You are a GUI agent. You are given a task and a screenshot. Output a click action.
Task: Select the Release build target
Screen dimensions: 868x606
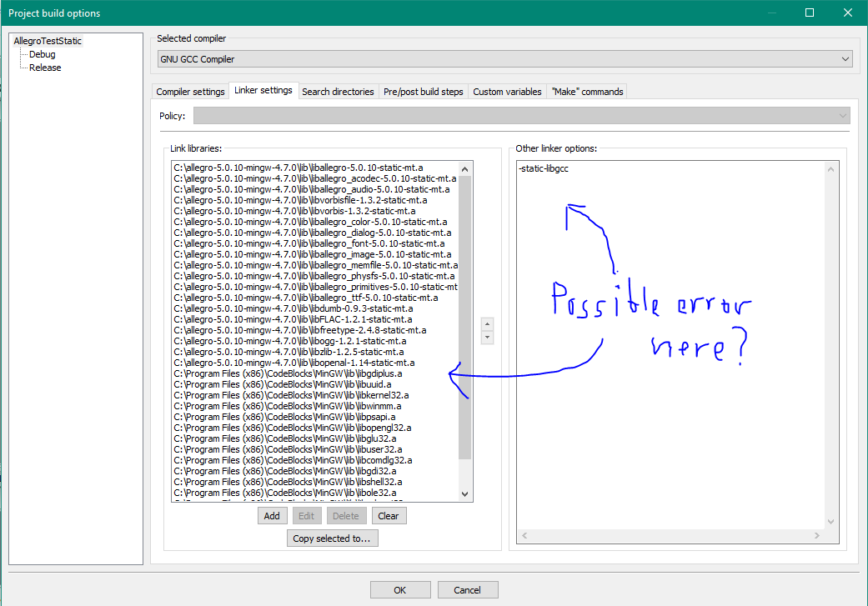pos(45,68)
